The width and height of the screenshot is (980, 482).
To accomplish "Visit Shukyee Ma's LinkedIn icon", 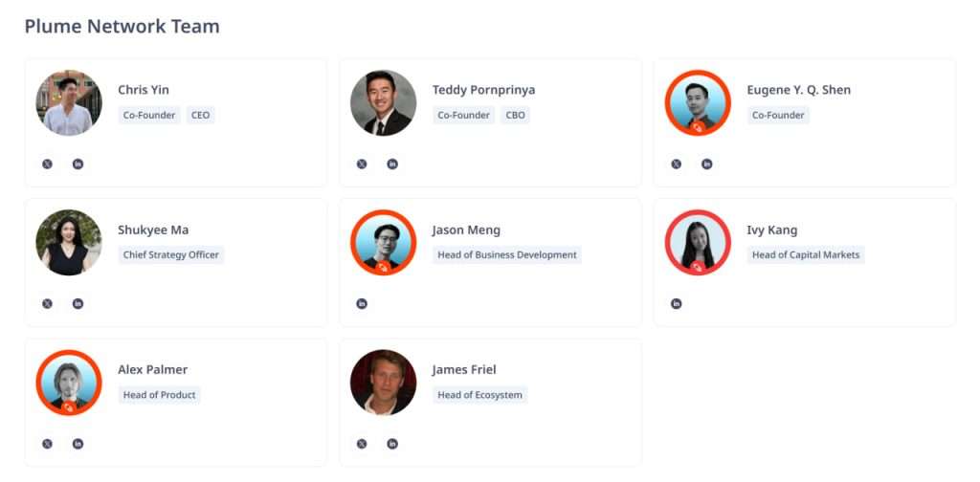I will point(78,304).
